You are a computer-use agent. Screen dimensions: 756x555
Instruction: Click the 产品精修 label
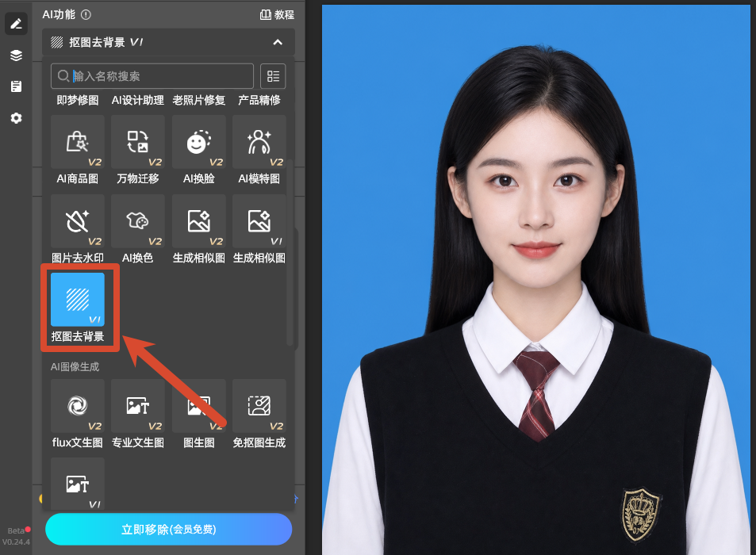[259, 100]
